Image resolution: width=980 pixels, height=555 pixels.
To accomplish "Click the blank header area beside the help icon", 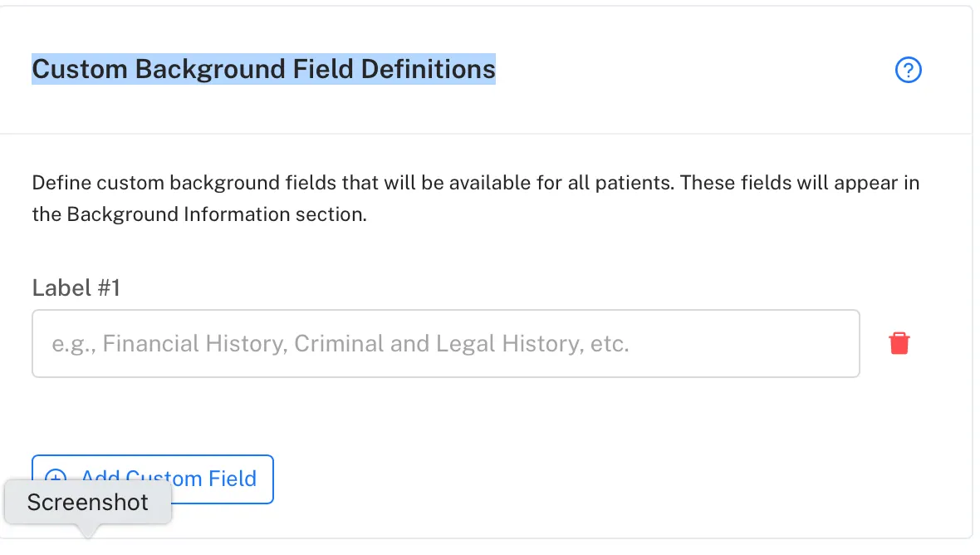I will (693, 70).
